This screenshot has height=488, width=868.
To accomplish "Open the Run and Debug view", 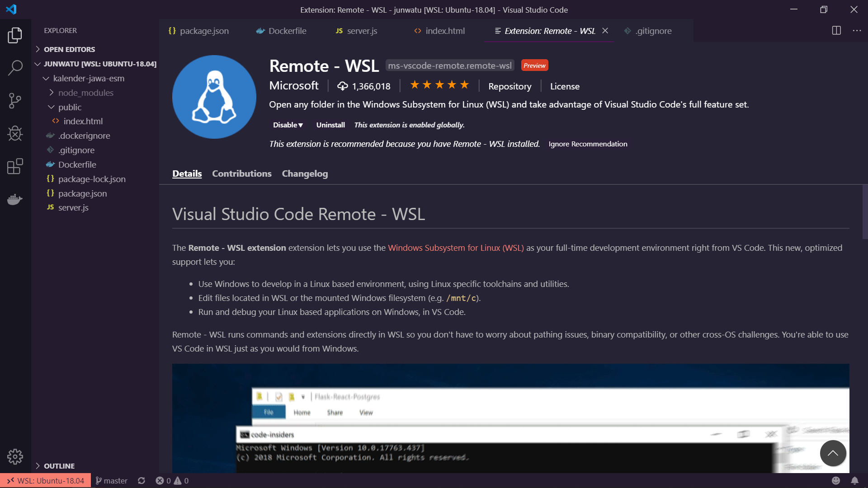I will click(15, 133).
